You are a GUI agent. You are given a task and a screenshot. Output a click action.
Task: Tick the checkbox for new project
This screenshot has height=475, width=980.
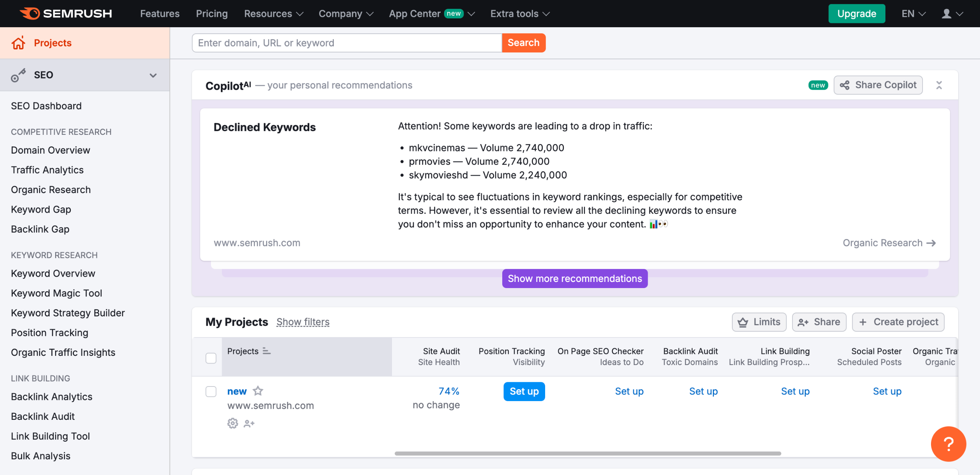211,391
